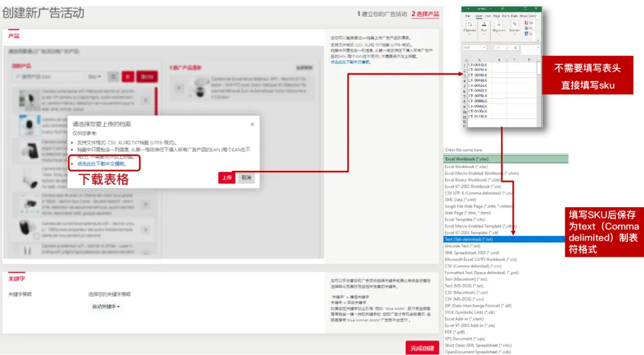
Task: Go to step 1 建立您的广告活动
Action: [x=382, y=14]
